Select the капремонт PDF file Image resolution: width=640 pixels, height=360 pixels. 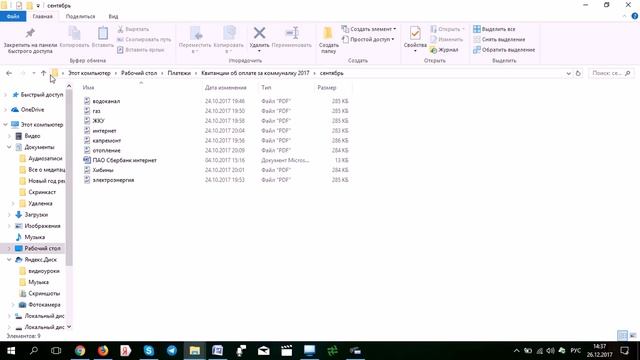tap(107, 140)
